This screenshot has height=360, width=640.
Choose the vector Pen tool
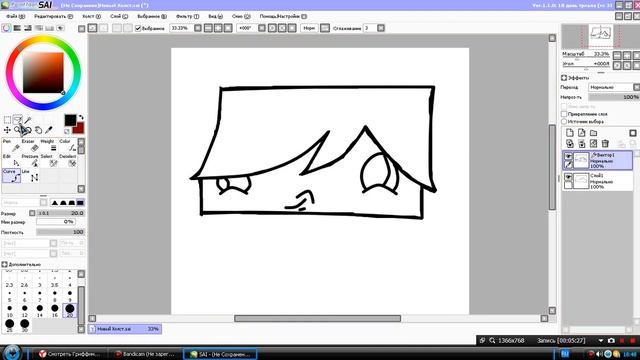[11, 145]
